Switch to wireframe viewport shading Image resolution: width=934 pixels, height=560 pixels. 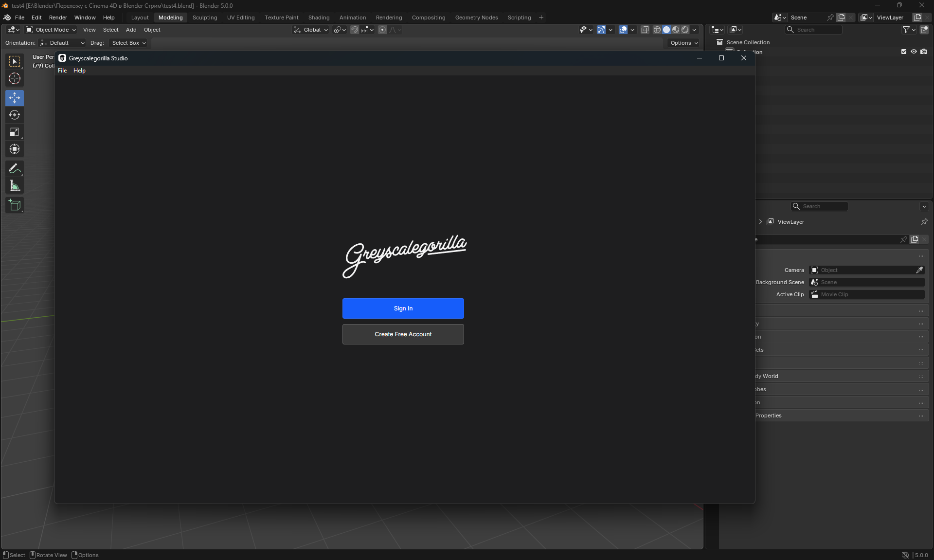pos(657,30)
